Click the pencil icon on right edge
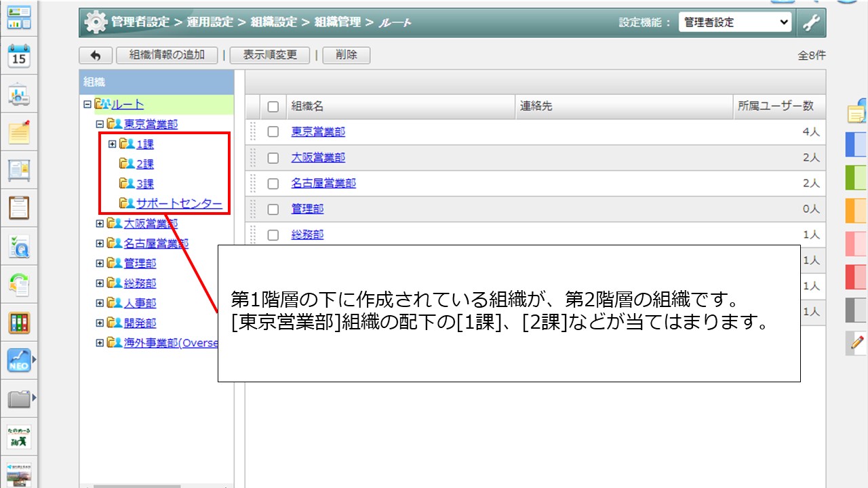 click(857, 342)
